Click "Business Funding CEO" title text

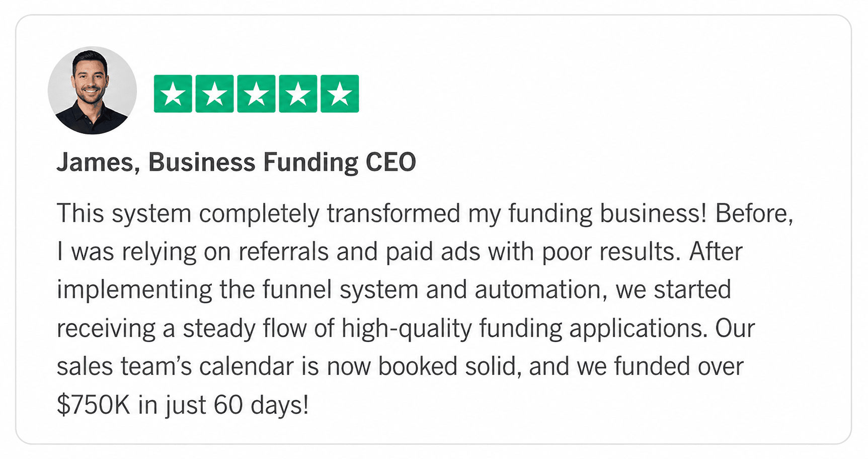[x=282, y=163]
